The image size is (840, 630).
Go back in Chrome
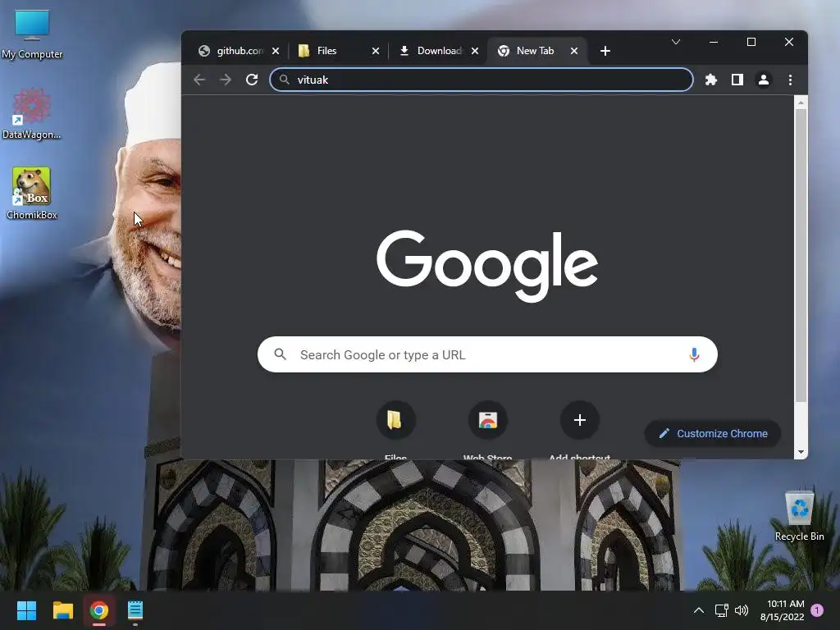coord(199,80)
